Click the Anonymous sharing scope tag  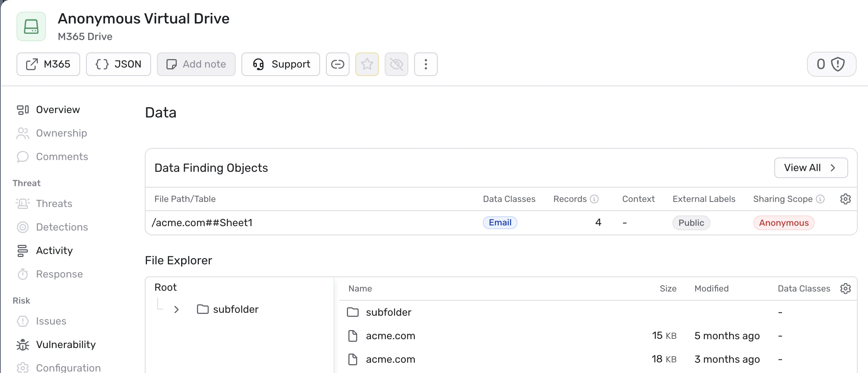tap(783, 223)
